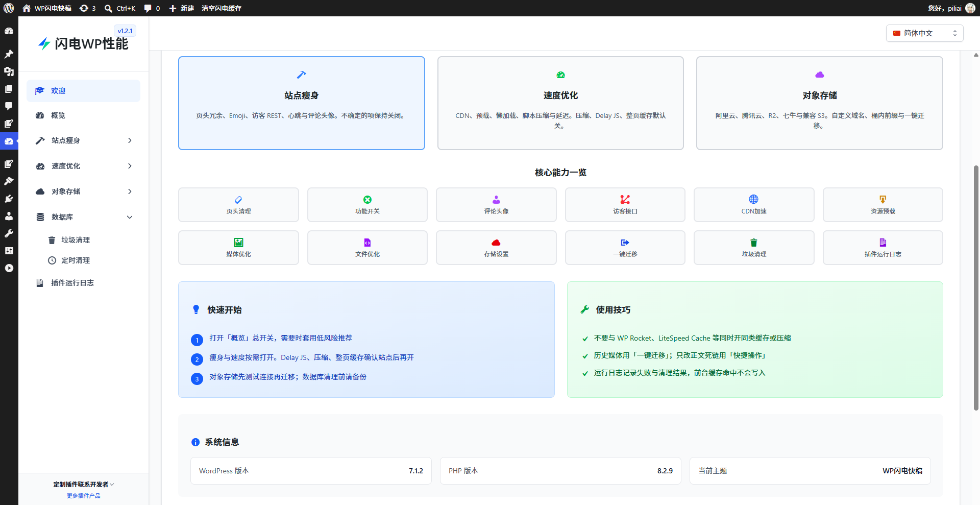Expand the 站点瘦身 sidebar menu
Image resolution: width=980 pixels, height=505 pixels.
point(84,140)
